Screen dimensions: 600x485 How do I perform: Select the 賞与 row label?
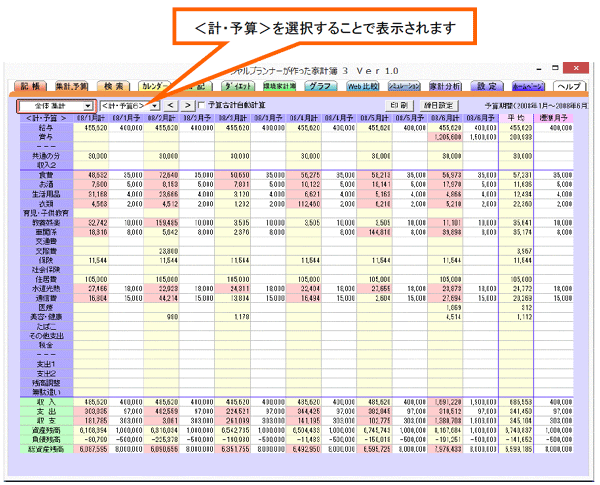click(46, 137)
